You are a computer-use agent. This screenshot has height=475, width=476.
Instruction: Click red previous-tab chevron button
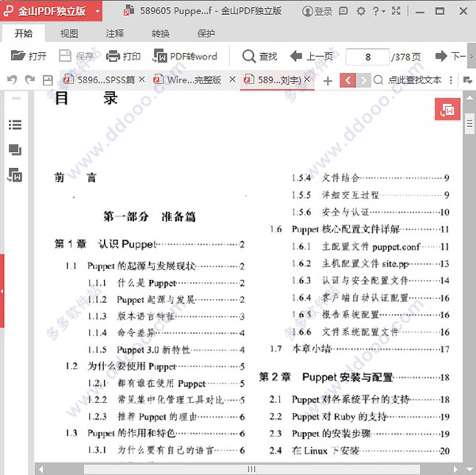[347, 80]
